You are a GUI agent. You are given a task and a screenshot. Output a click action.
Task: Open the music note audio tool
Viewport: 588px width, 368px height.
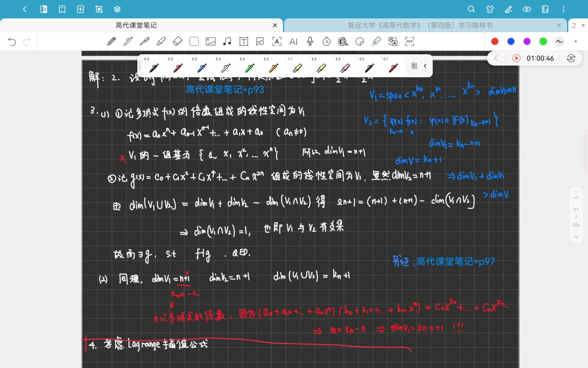tap(227, 41)
